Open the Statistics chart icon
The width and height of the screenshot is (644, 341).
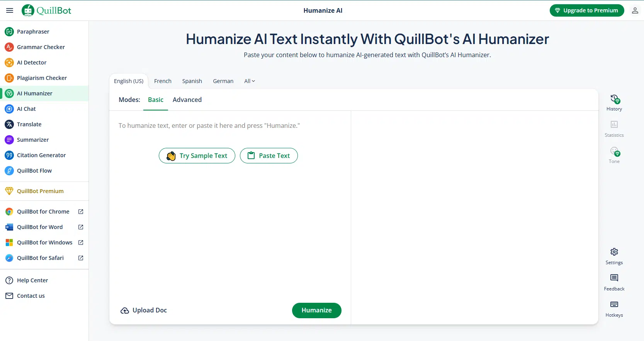(x=614, y=125)
